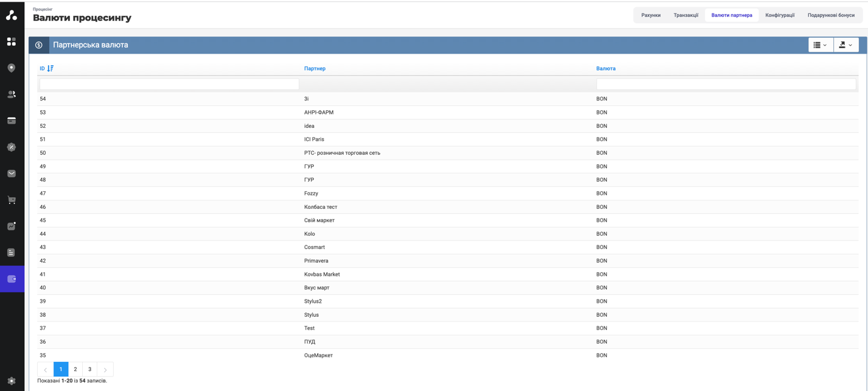Click the payment card icon in sidebar

pyautogui.click(x=12, y=121)
